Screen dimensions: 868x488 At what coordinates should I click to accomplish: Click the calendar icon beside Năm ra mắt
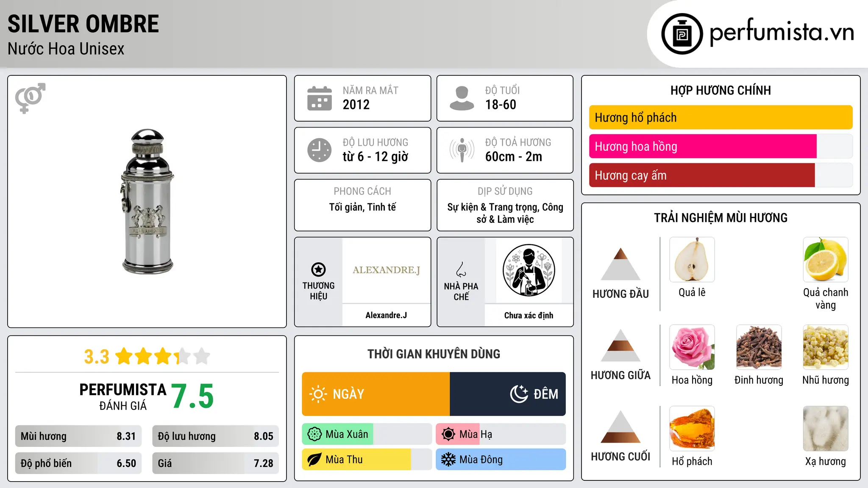coord(320,98)
